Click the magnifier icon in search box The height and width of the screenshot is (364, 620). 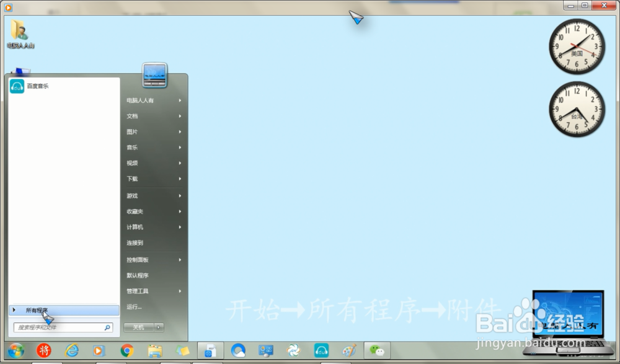pyautogui.click(x=107, y=327)
